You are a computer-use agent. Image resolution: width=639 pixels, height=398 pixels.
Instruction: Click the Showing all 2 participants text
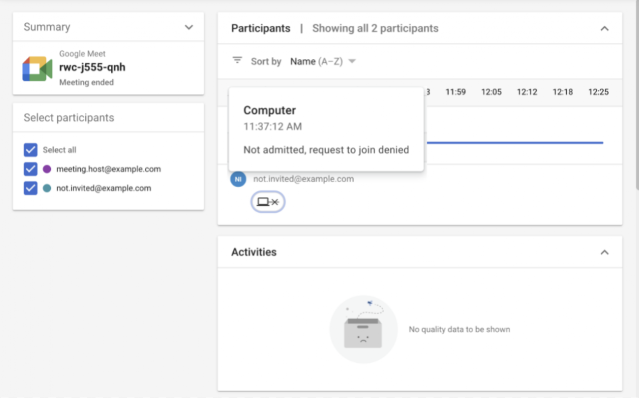pyautogui.click(x=375, y=28)
